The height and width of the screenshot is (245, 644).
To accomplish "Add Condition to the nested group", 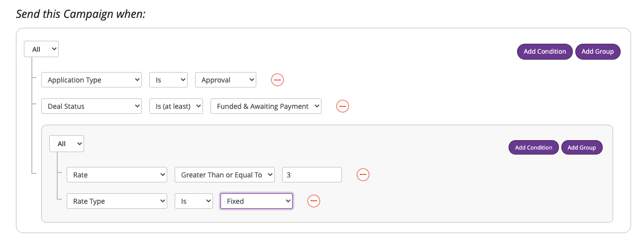I will (534, 148).
